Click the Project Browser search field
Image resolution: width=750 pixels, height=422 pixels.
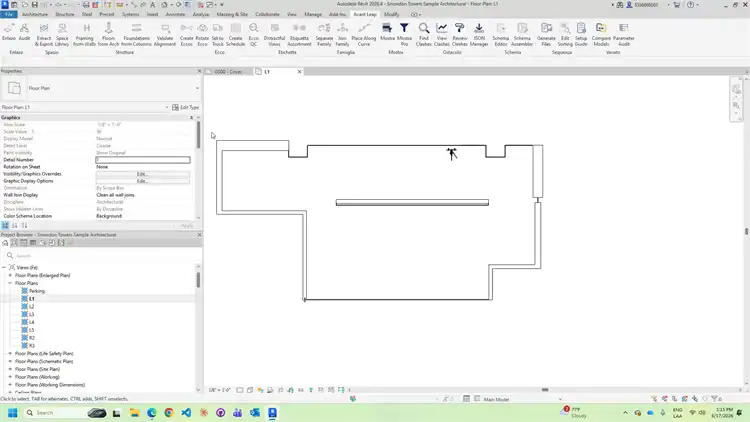(100, 255)
